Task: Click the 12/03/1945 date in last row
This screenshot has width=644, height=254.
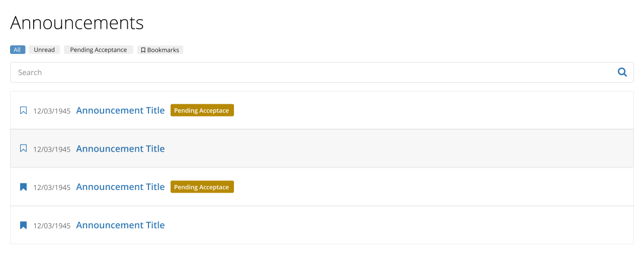Action: coord(52,226)
